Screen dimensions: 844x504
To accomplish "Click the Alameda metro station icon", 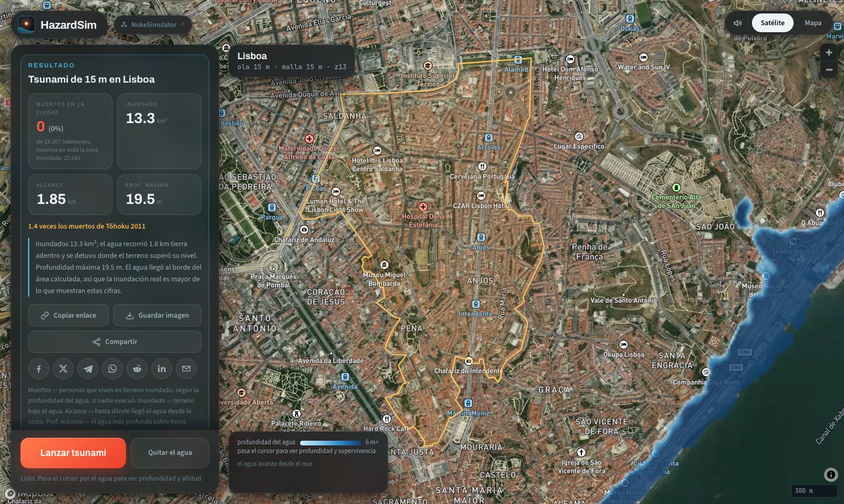I will click(518, 60).
